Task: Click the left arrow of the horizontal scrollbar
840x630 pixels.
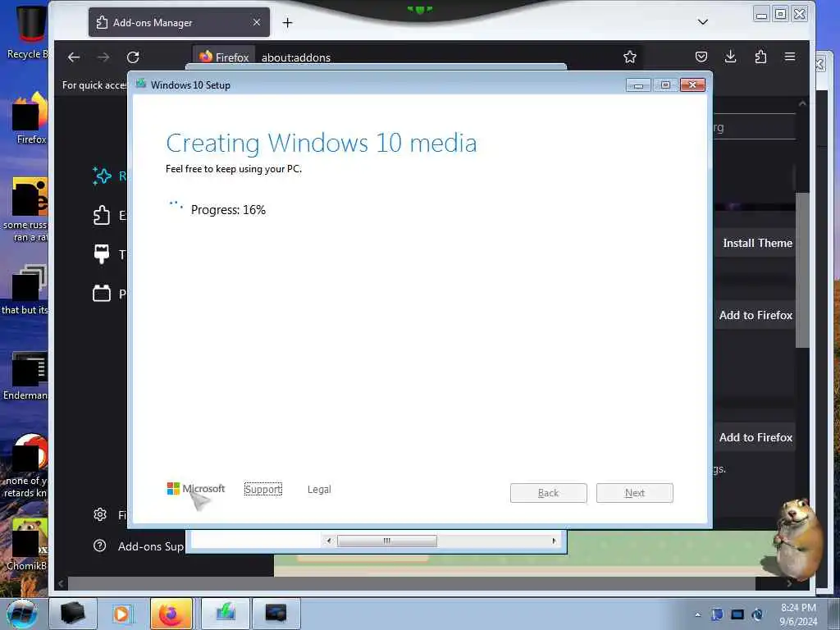Action: [x=329, y=541]
